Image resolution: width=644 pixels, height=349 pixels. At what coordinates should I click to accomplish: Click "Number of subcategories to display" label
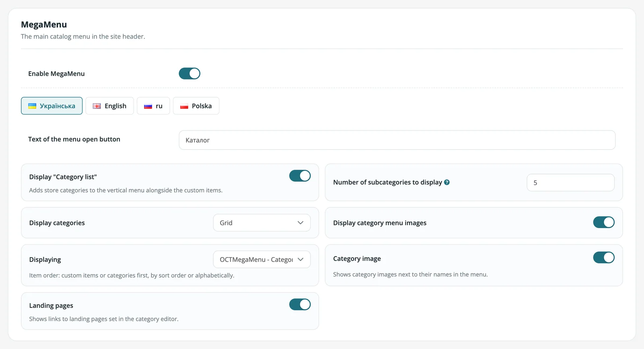point(388,182)
